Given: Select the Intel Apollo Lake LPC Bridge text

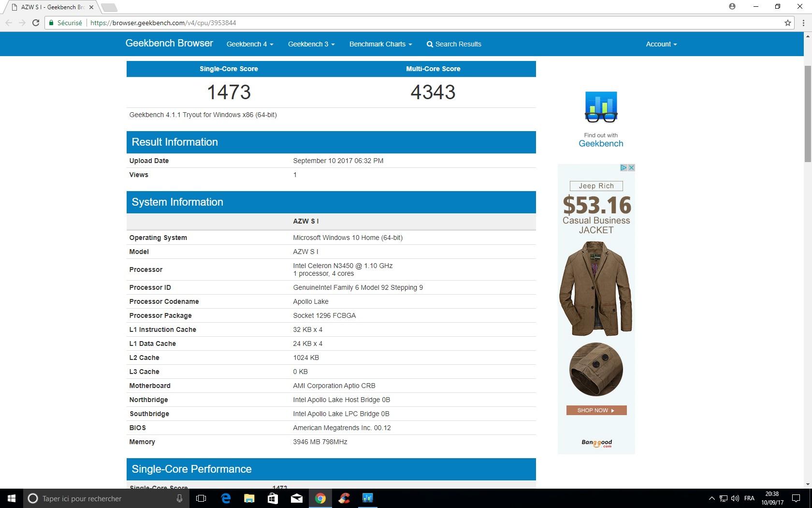Looking at the screenshot, I should pyautogui.click(x=341, y=414).
